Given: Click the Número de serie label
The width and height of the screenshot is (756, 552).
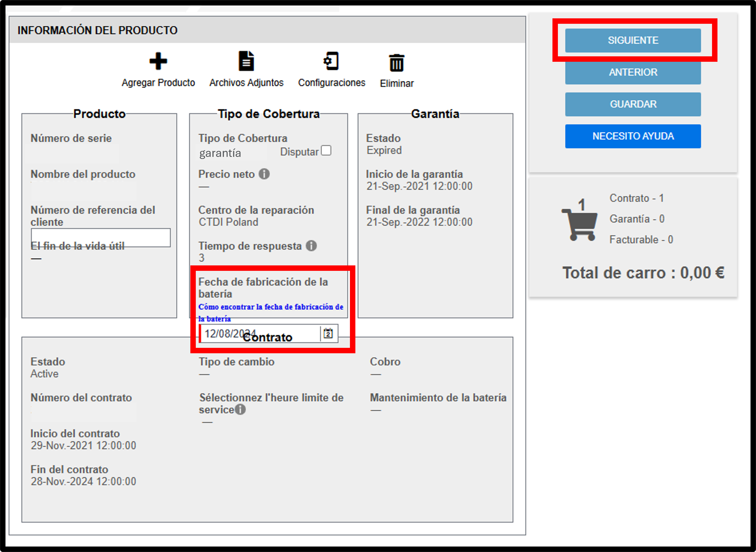Looking at the screenshot, I should click(71, 138).
